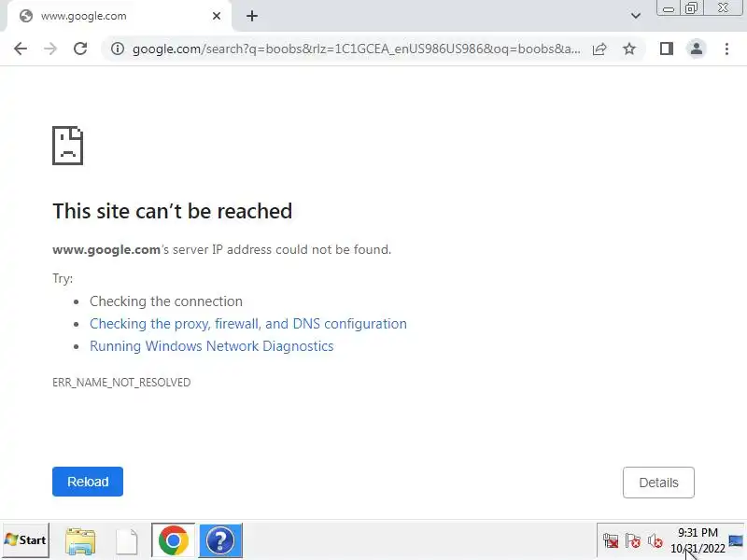Expand the tab search chevron
This screenshot has width=747, height=560.
tap(636, 16)
